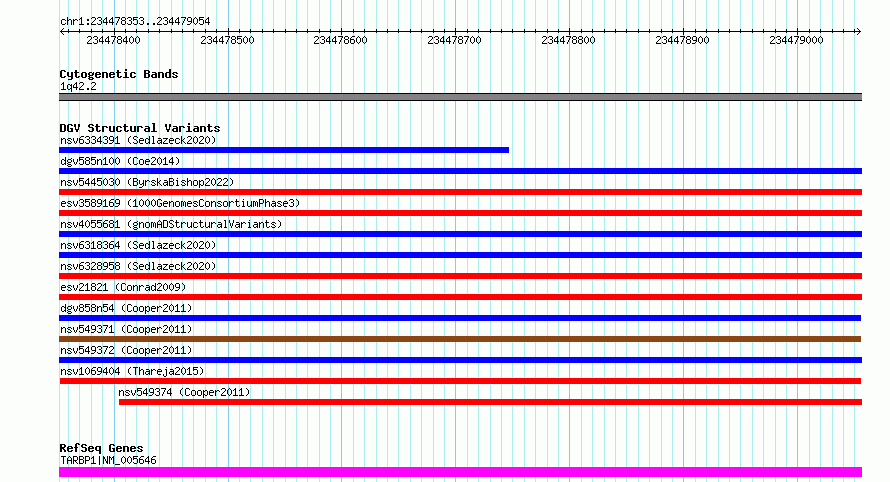Click the red bar under esv21821
890x482 pixels.
point(460,297)
